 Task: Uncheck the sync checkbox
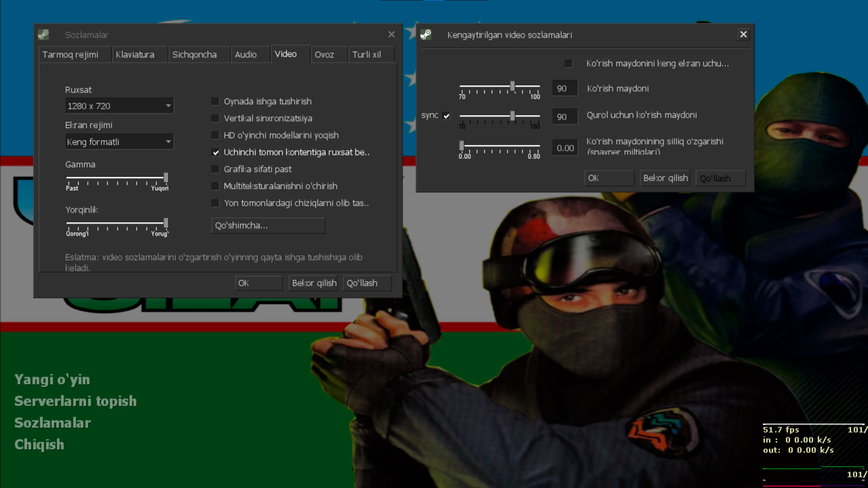[446, 116]
